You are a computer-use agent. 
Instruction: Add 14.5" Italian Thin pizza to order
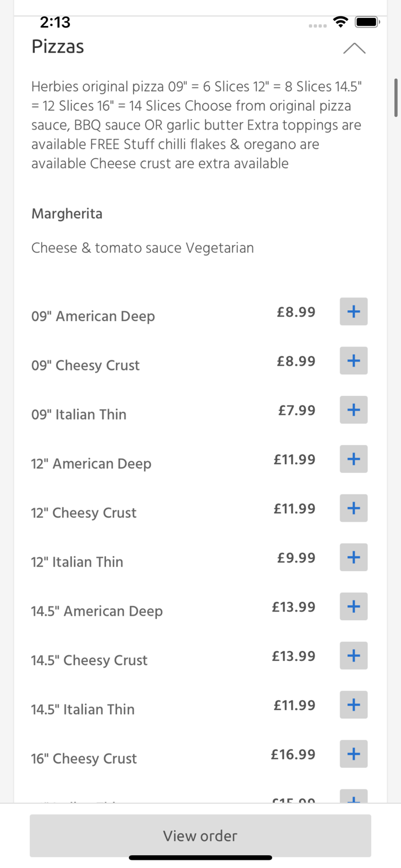point(354,705)
